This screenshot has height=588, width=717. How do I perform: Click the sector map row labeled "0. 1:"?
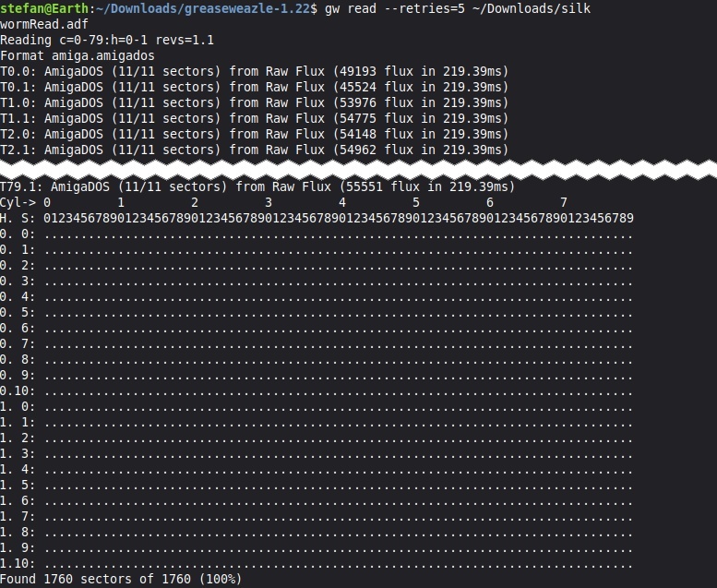pos(317,250)
